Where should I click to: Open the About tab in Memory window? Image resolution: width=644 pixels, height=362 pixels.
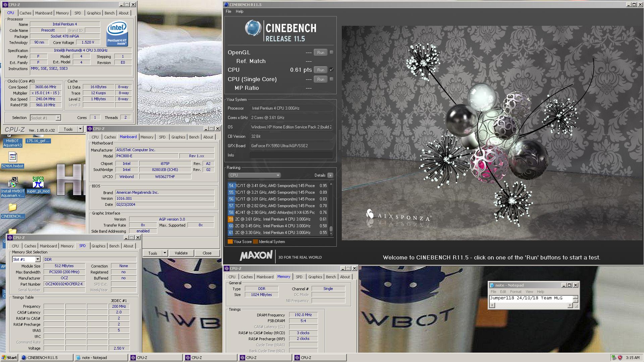(x=345, y=277)
